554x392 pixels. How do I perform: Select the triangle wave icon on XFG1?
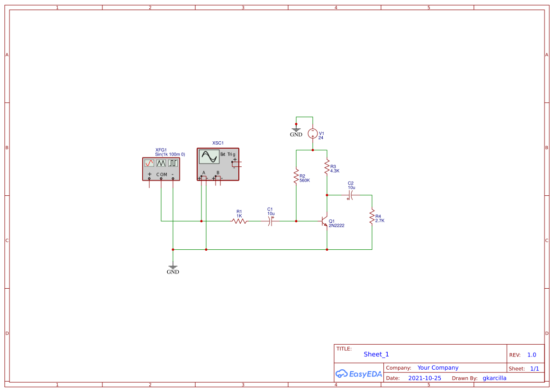161,163
